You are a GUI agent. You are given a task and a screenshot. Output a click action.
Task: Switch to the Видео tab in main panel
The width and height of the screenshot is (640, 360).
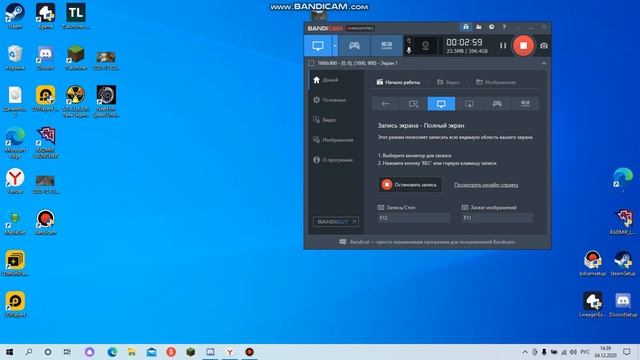click(x=448, y=82)
